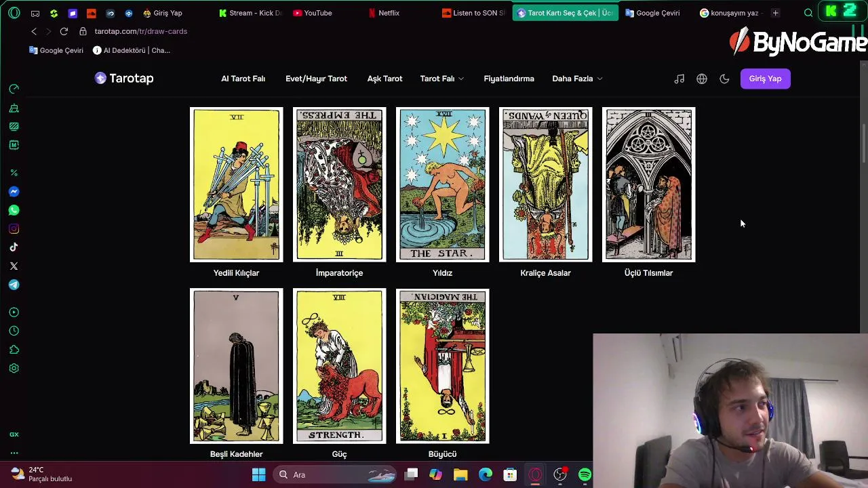Screen dimensions: 868x488
Task: Open the GX Corner gamepad tab
Action: [x=35, y=13]
